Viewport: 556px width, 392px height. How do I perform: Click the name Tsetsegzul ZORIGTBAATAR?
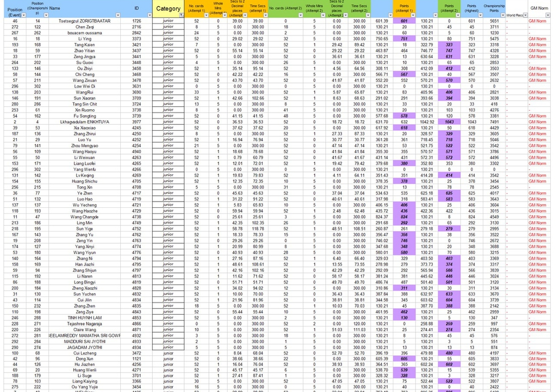84,21
